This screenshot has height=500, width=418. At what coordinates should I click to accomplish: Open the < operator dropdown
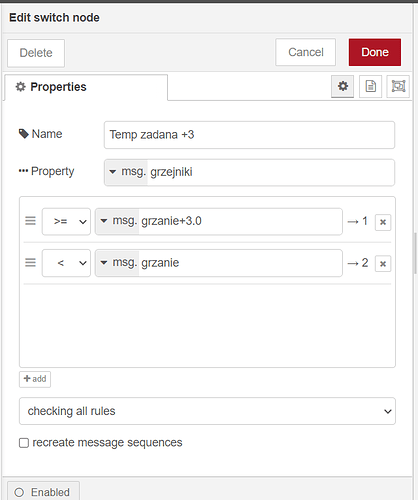(66, 263)
